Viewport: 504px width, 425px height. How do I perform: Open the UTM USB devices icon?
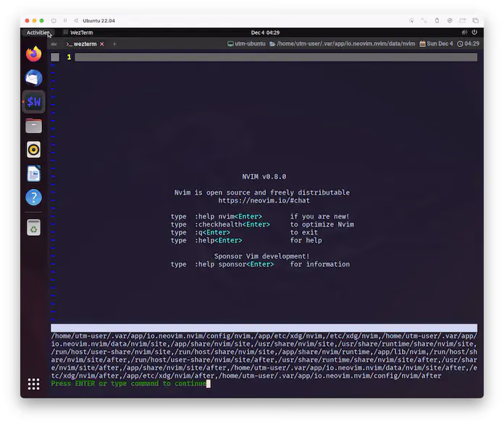(437, 20)
